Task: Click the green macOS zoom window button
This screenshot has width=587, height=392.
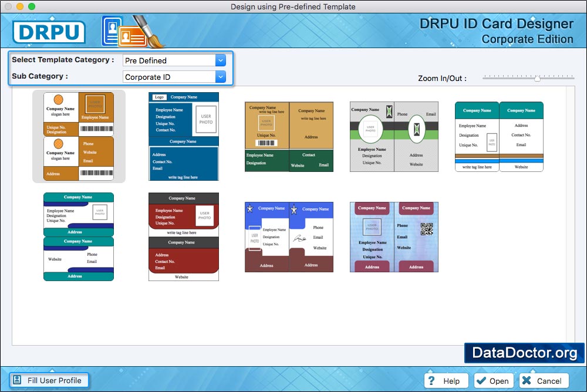Action: [32, 6]
